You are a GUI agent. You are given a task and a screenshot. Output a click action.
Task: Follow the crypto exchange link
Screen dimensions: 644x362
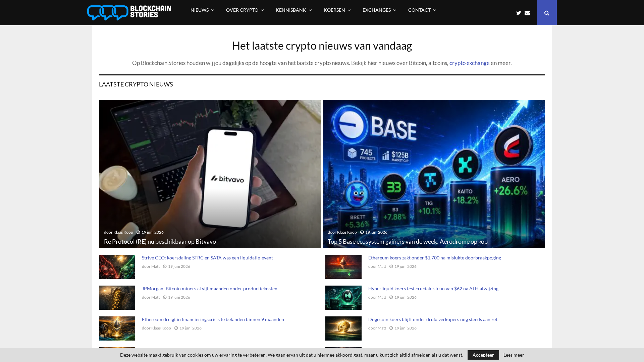[x=469, y=63]
